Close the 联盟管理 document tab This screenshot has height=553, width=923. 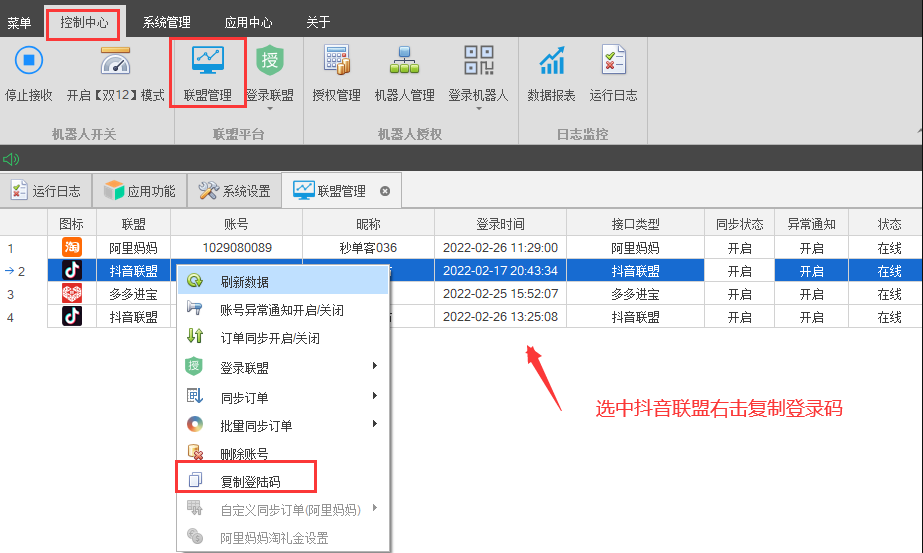385,191
